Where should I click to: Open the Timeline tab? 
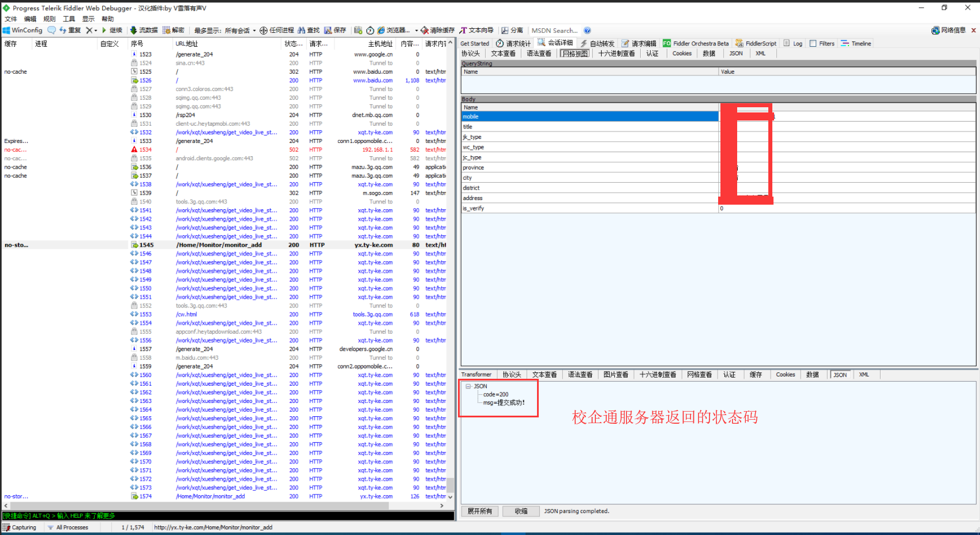click(855, 43)
